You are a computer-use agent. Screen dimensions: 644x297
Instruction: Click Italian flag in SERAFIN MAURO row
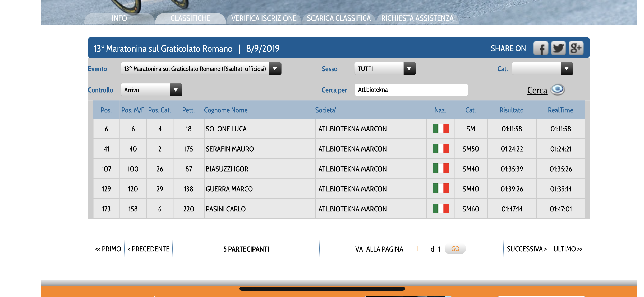(440, 149)
